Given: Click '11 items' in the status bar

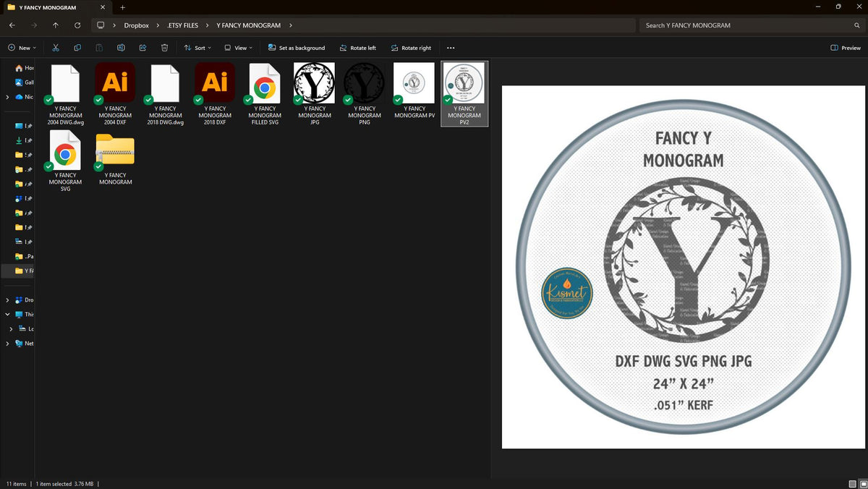Looking at the screenshot, I should point(16,483).
